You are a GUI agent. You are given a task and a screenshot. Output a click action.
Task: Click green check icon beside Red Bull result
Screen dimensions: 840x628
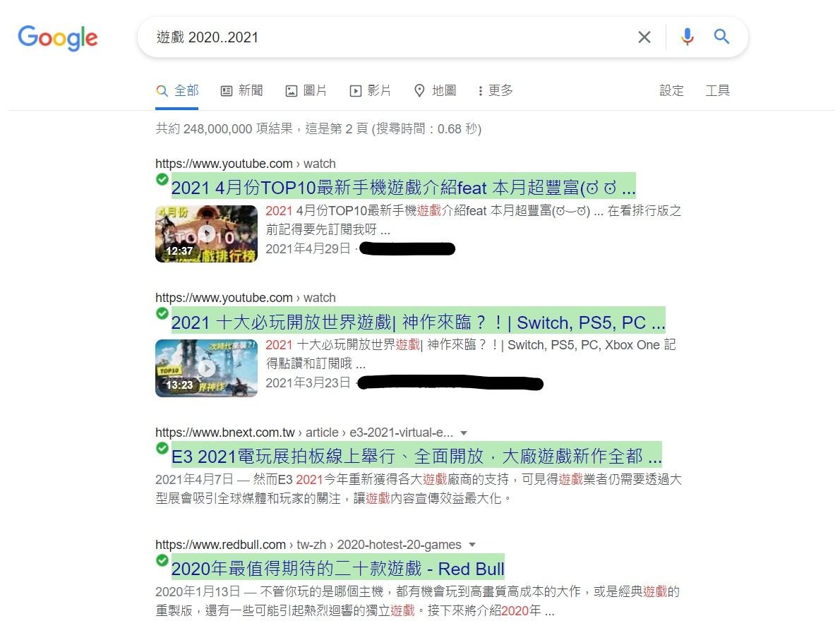click(x=162, y=560)
